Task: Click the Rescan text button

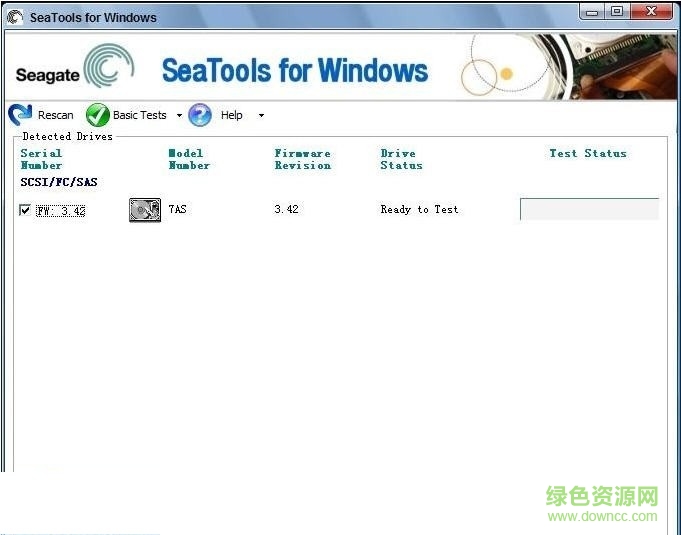Action: tap(56, 115)
